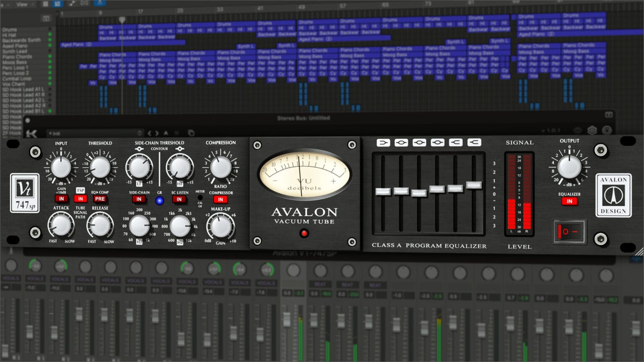Screen dimensions: 644x362
Task: Toggle the COMPRESSOR IN switch
Action: click(220, 199)
